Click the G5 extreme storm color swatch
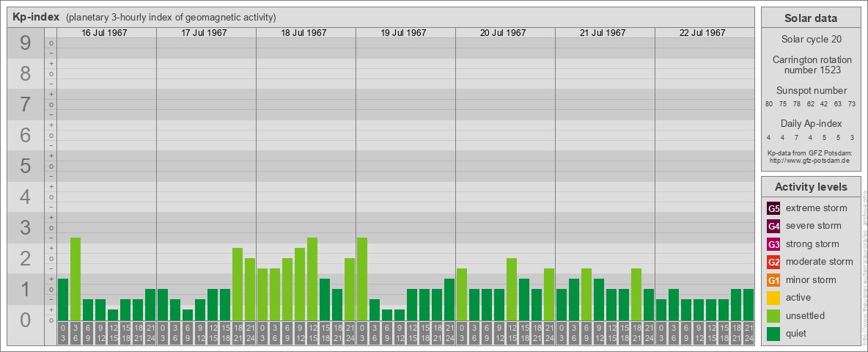 tap(773, 209)
